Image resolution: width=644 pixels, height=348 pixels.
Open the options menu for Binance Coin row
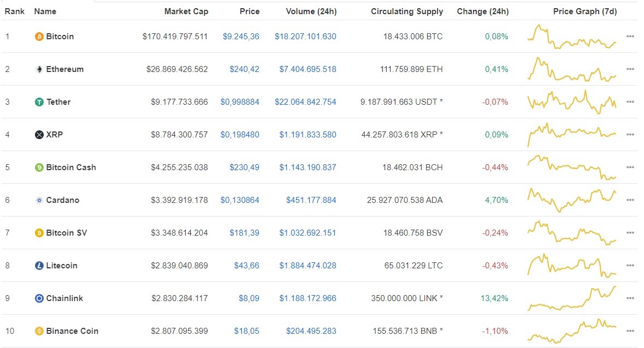[630, 331]
